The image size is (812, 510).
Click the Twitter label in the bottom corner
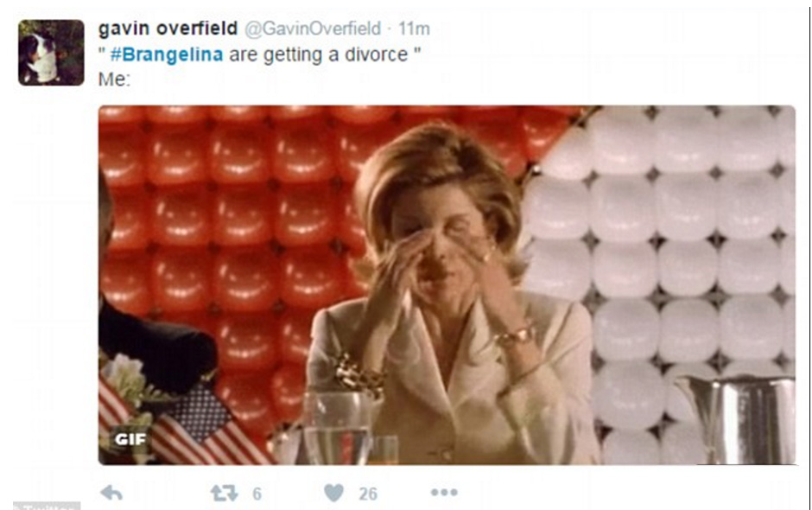(x=47, y=506)
